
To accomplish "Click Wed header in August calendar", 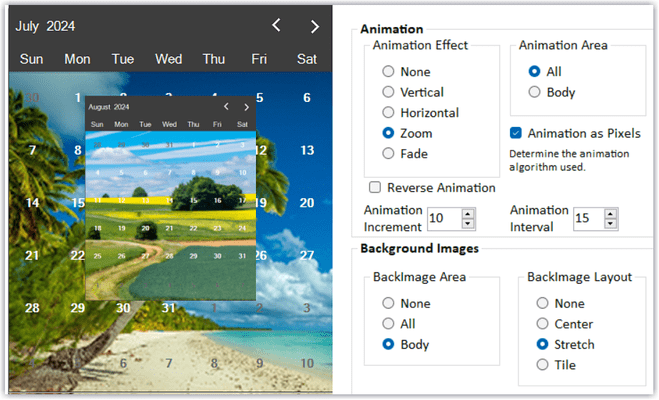I will 169,124.
